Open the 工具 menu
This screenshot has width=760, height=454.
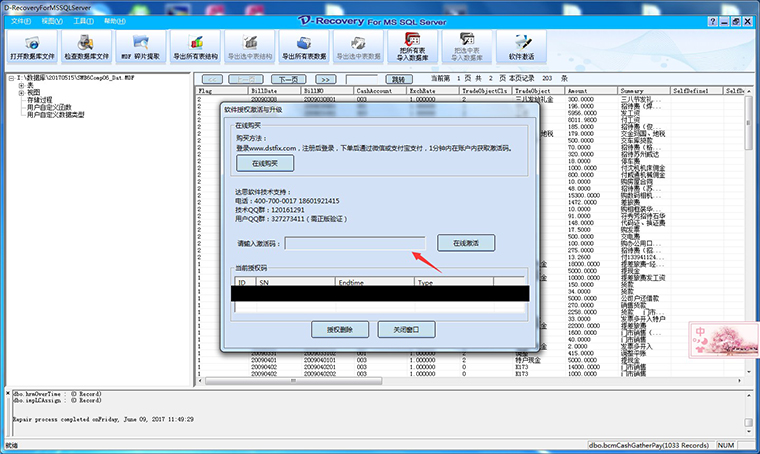pos(83,21)
